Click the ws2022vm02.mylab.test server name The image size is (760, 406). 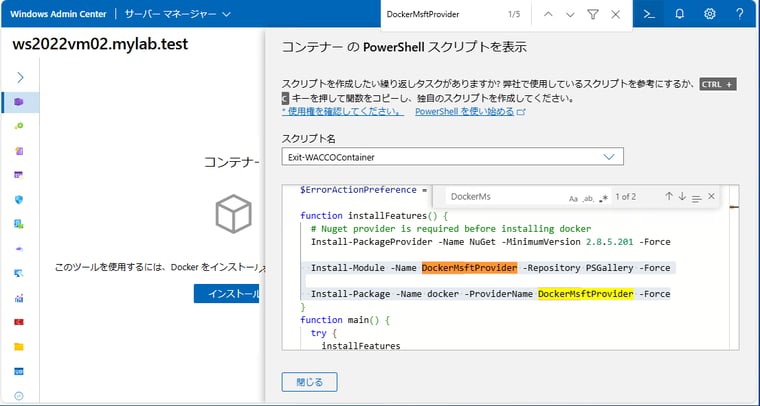click(100, 44)
